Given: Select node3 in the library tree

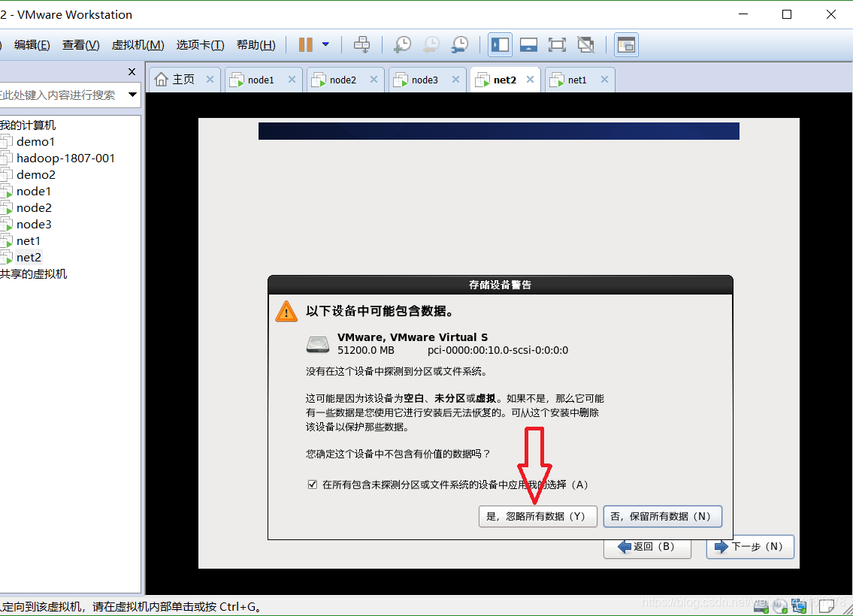Looking at the screenshot, I should [x=34, y=225].
